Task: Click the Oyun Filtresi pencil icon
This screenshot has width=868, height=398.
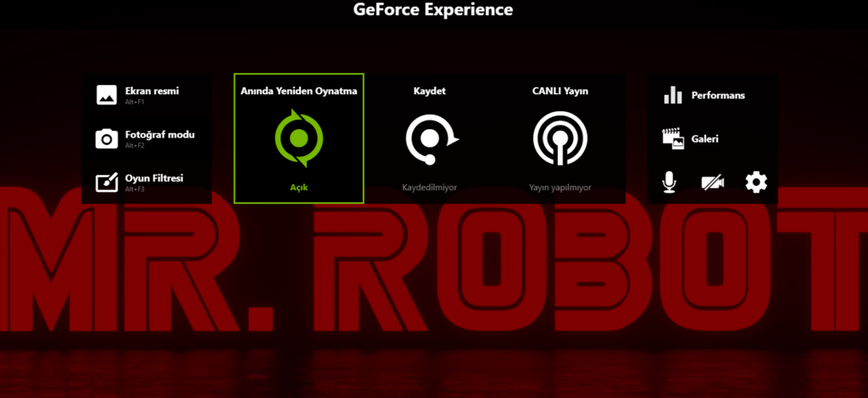Action: coord(106,182)
